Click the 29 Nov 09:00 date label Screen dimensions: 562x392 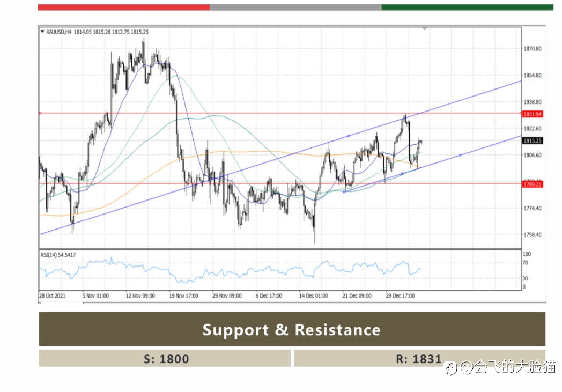[227, 295]
